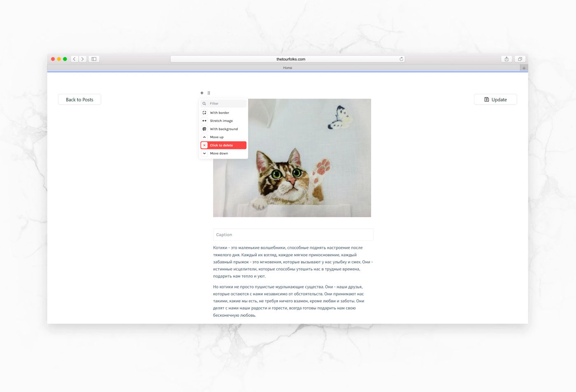Select With border menu option
Viewport: 576px width, 392px height.
click(223, 113)
